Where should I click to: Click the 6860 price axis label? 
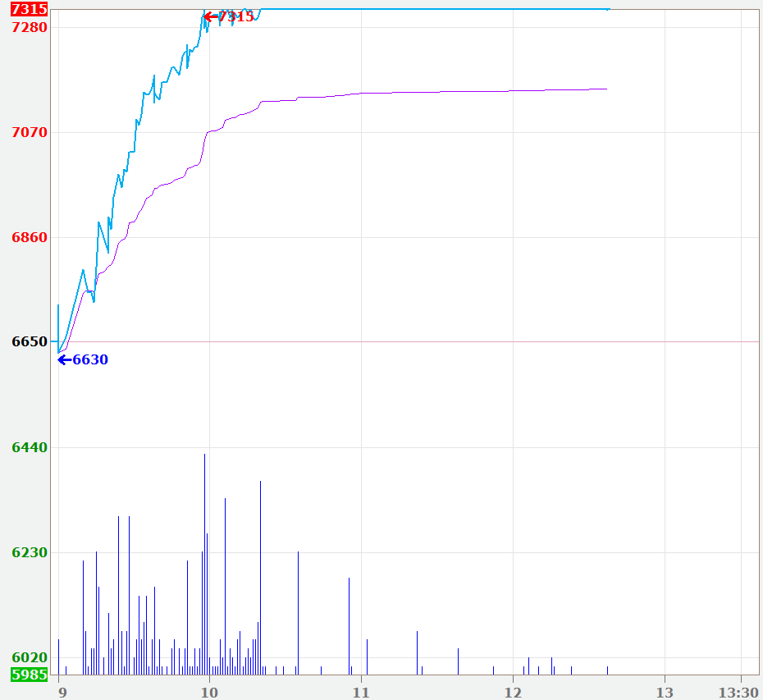click(x=30, y=237)
